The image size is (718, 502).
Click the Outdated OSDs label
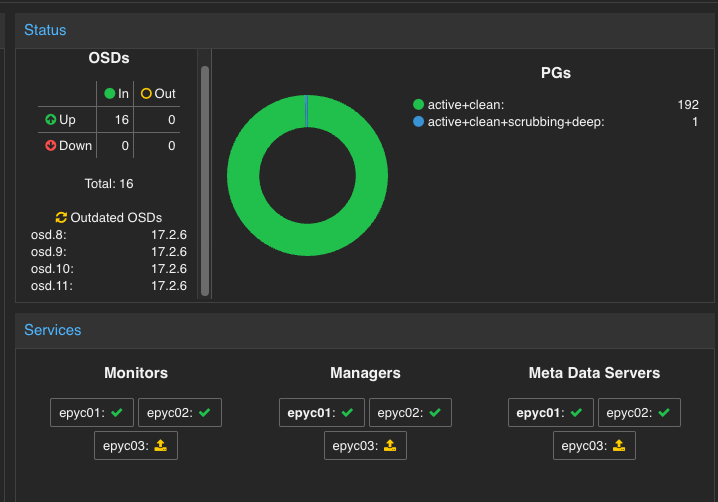(116, 218)
